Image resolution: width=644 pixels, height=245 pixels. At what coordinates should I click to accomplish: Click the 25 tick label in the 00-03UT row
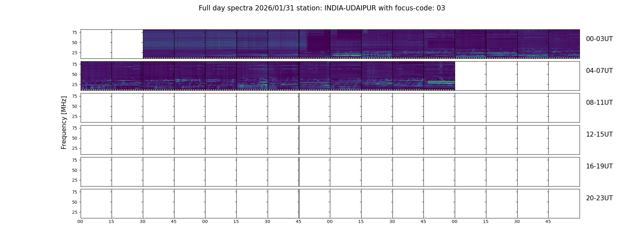pyautogui.click(x=75, y=53)
